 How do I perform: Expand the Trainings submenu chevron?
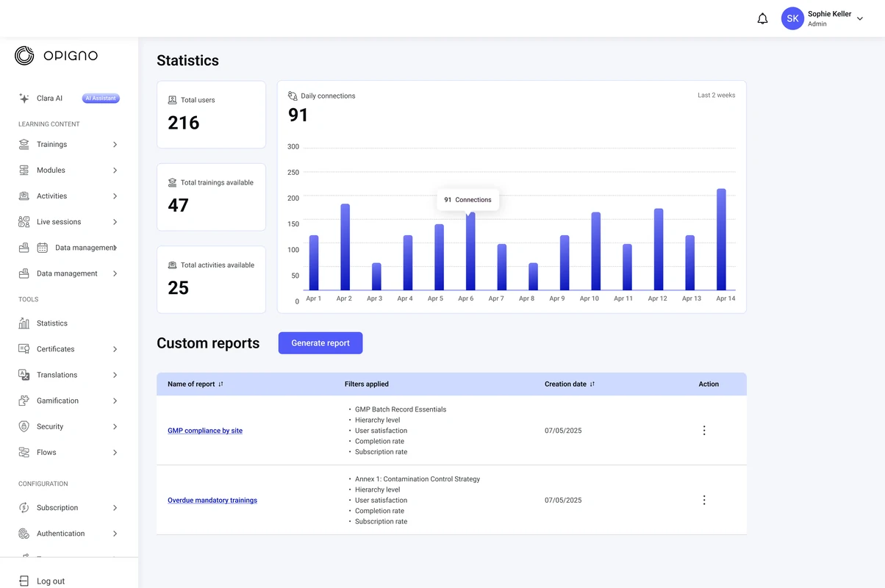(115, 145)
